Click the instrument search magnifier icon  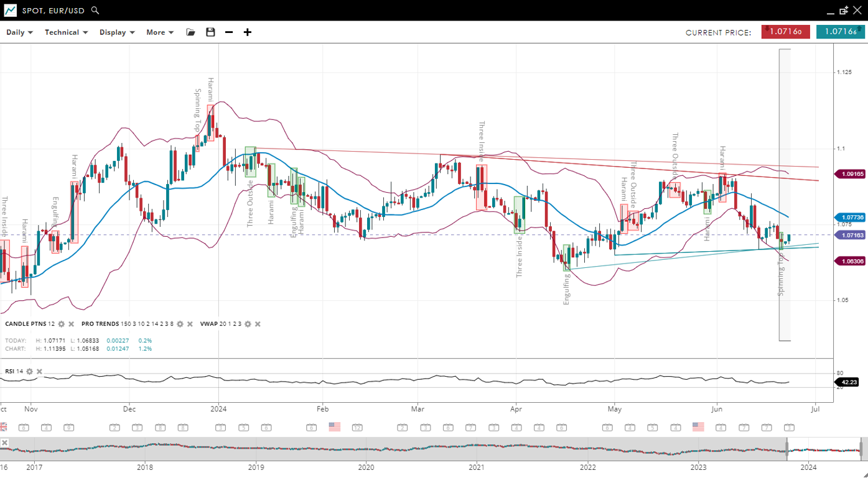tap(95, 11)
